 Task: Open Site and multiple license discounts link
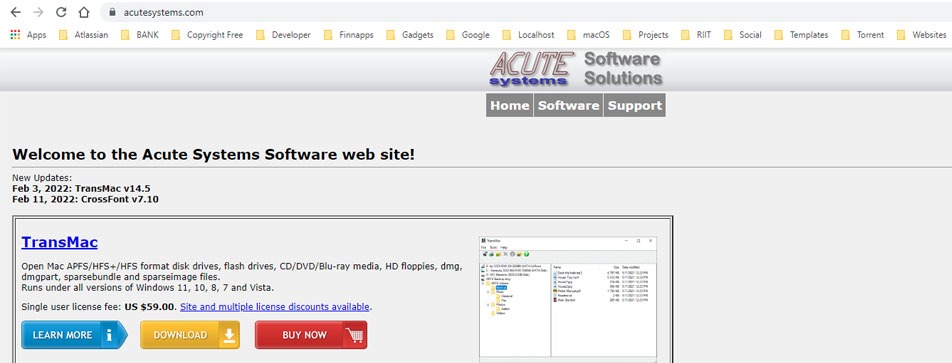(x=275, y=307)
